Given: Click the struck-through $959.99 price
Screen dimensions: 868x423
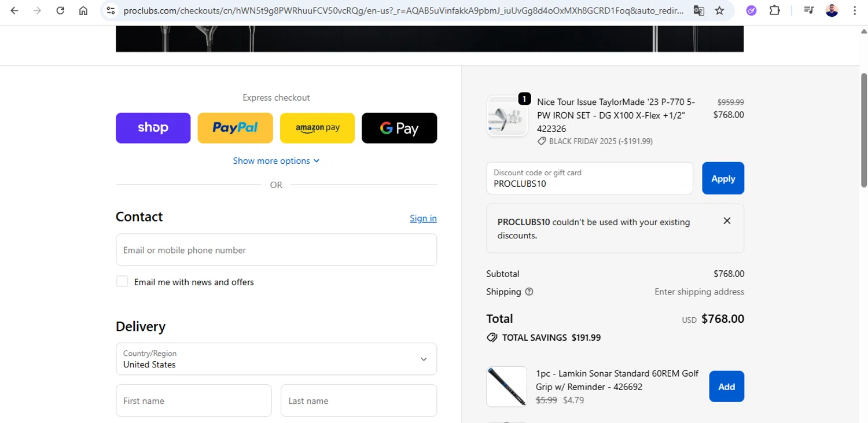Looking at the screenshot, I should pos(730,102).
